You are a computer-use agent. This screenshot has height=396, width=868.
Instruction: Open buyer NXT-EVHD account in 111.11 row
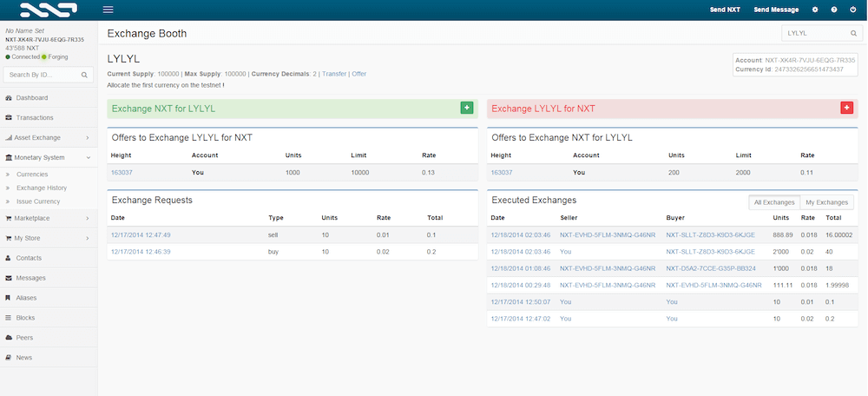tap(713, 285)
